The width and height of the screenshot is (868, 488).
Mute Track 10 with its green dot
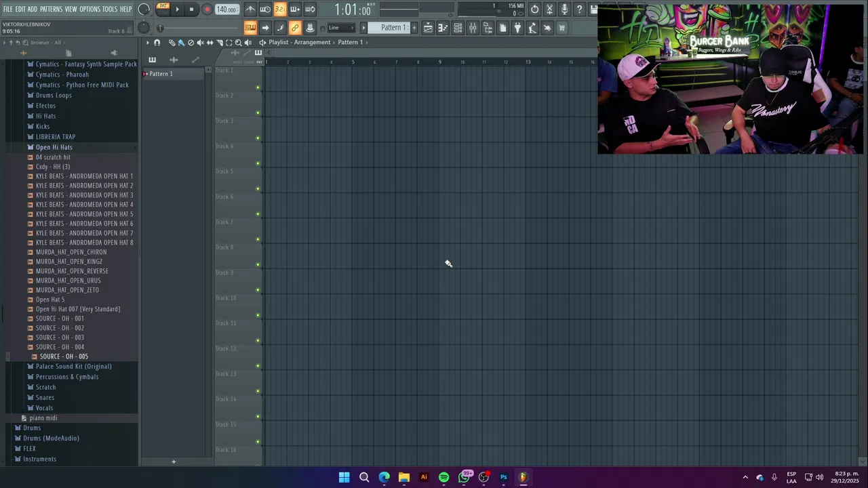[x=258, y=315]
